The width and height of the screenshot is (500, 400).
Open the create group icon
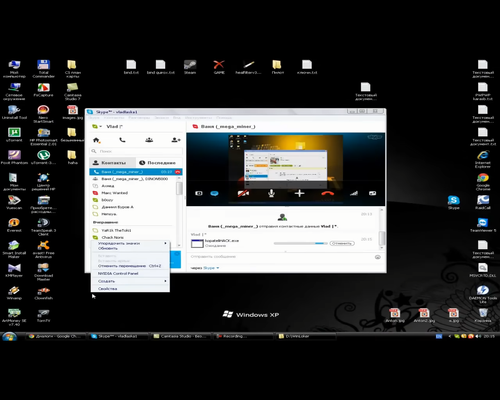(149, 140)
